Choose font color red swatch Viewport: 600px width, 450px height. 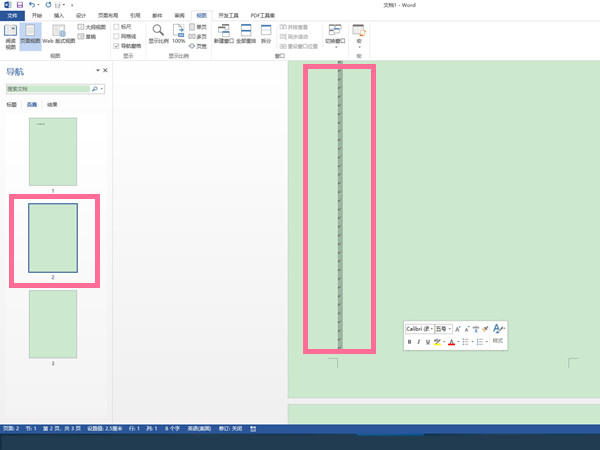452,342
